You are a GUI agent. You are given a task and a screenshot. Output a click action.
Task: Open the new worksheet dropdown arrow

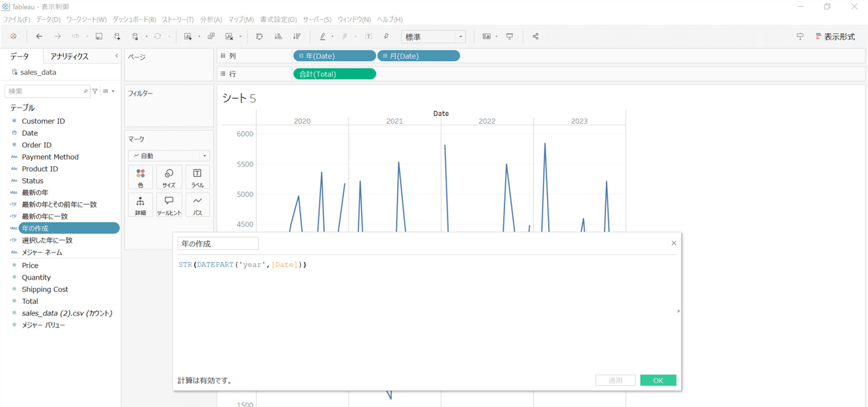pos(199,36)
